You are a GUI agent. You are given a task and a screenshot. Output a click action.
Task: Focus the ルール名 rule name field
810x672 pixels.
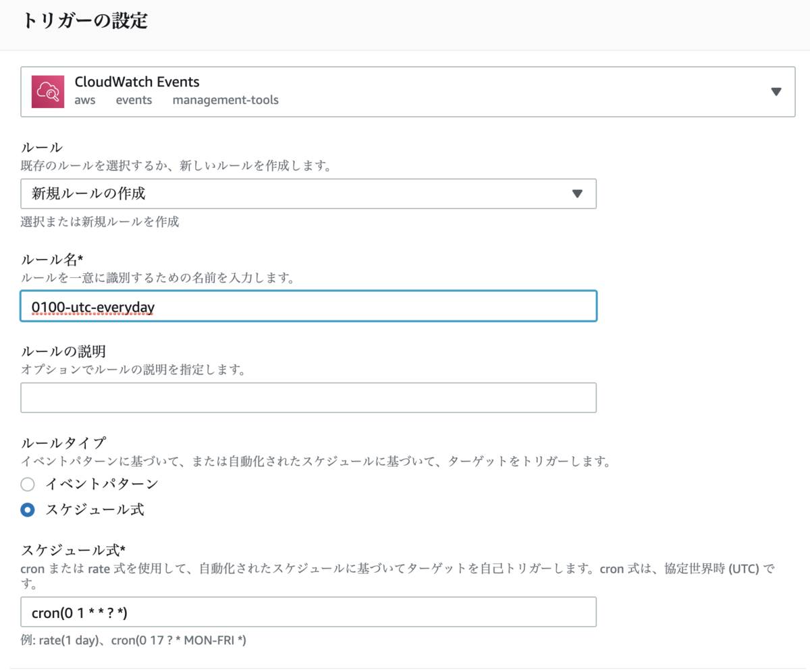[x=308, y=306]
